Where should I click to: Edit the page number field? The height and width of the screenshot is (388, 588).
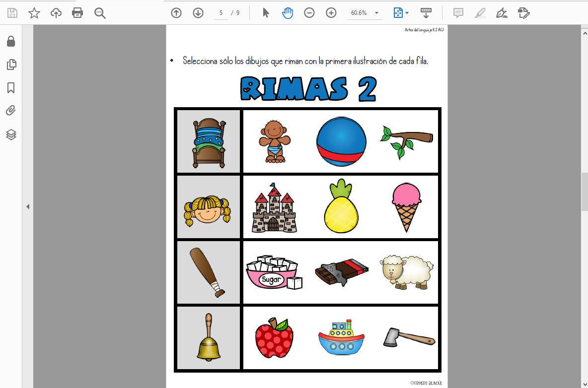(220, 13)
